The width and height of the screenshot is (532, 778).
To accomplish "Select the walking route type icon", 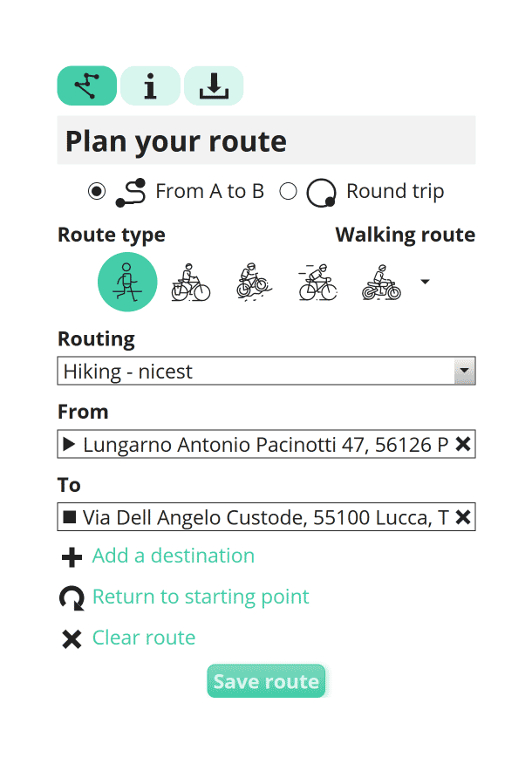I will (x=127, y=282).
